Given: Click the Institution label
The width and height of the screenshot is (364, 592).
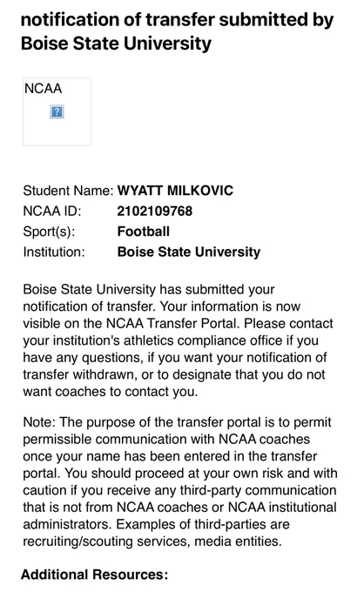Looking at the screenshot, I should [54, 252].
